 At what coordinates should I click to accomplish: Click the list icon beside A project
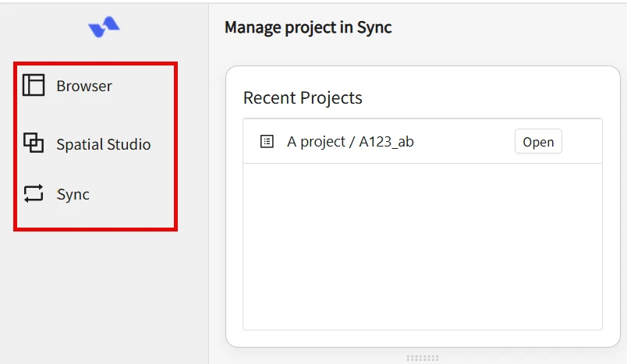[267, 141]
